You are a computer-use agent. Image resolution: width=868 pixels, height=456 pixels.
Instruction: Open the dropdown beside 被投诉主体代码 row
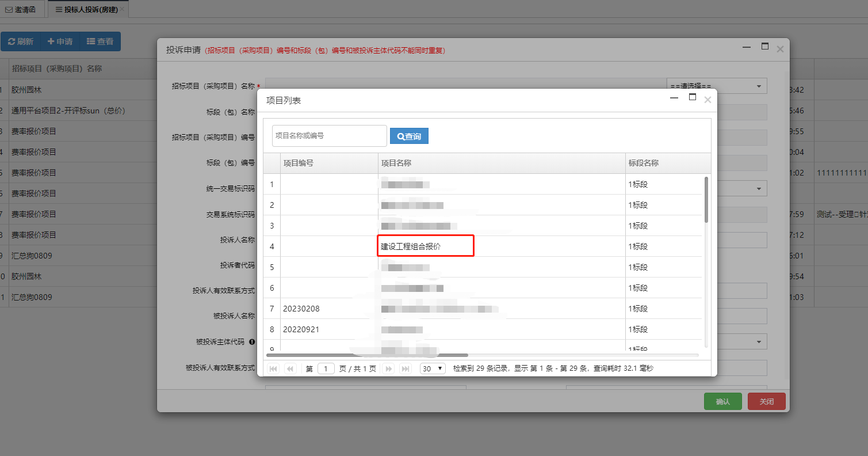759,342
